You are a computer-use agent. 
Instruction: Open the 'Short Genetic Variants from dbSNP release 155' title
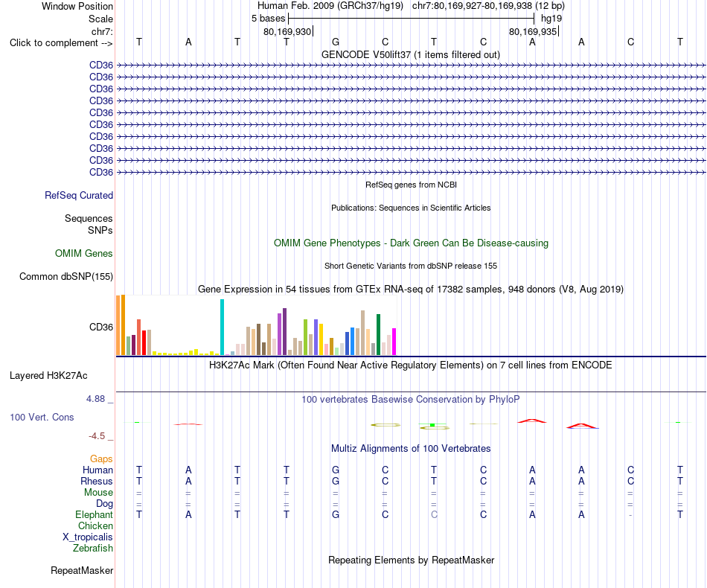[x=411, y=266]
